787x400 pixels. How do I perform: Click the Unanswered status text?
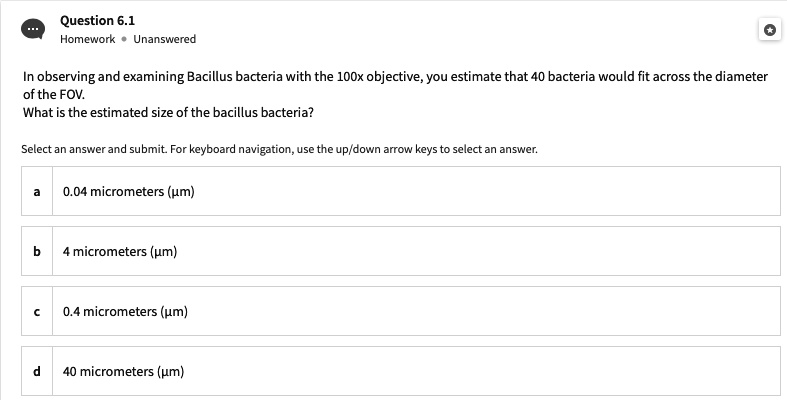pyautogui.click(x=165, y=39)
